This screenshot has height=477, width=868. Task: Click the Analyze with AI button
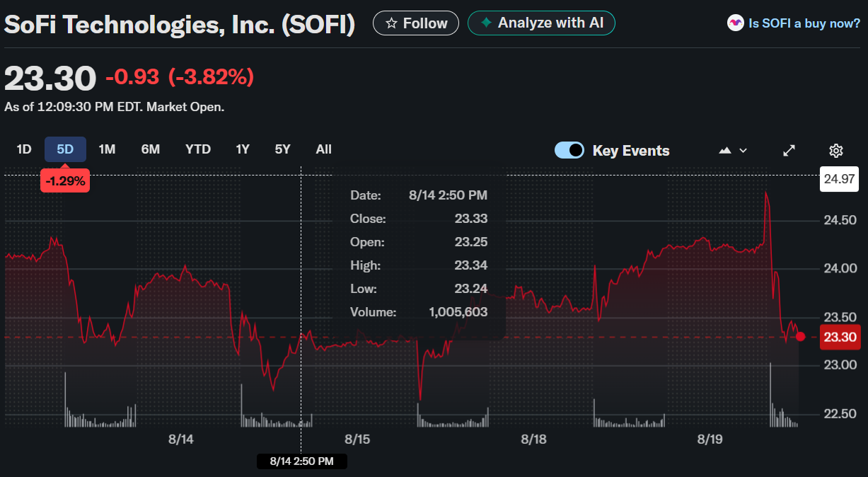point(542,23)
